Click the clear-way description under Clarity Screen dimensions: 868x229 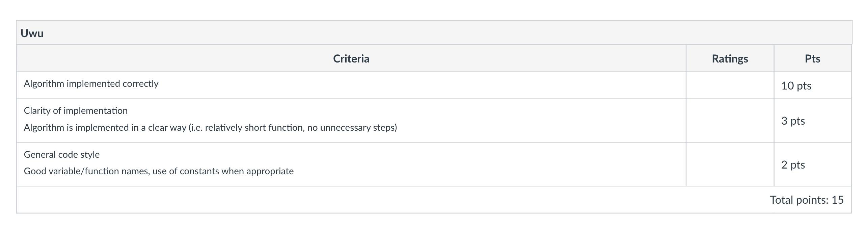coord(210,128)
